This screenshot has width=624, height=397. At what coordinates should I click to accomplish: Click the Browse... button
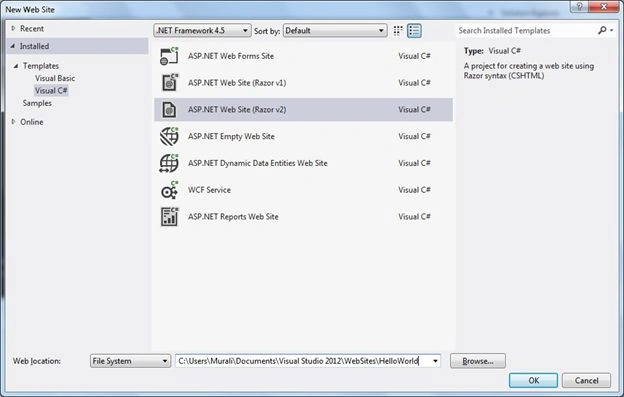478,361
